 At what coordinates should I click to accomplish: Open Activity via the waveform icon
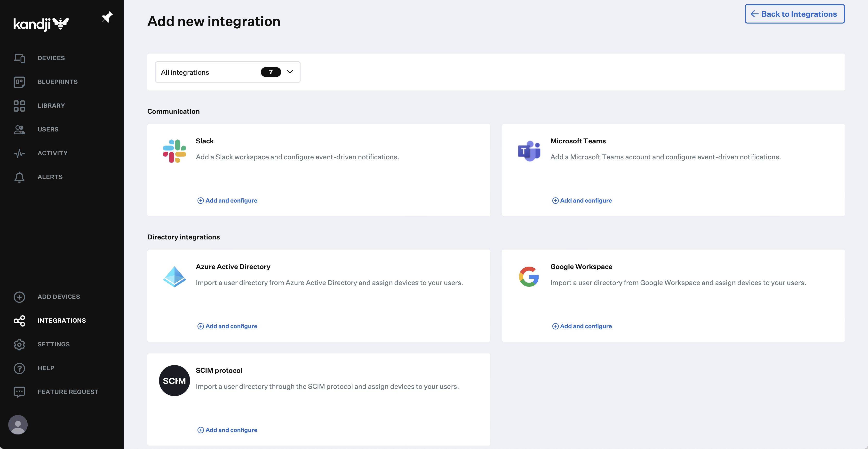click(x=19, y=153)
